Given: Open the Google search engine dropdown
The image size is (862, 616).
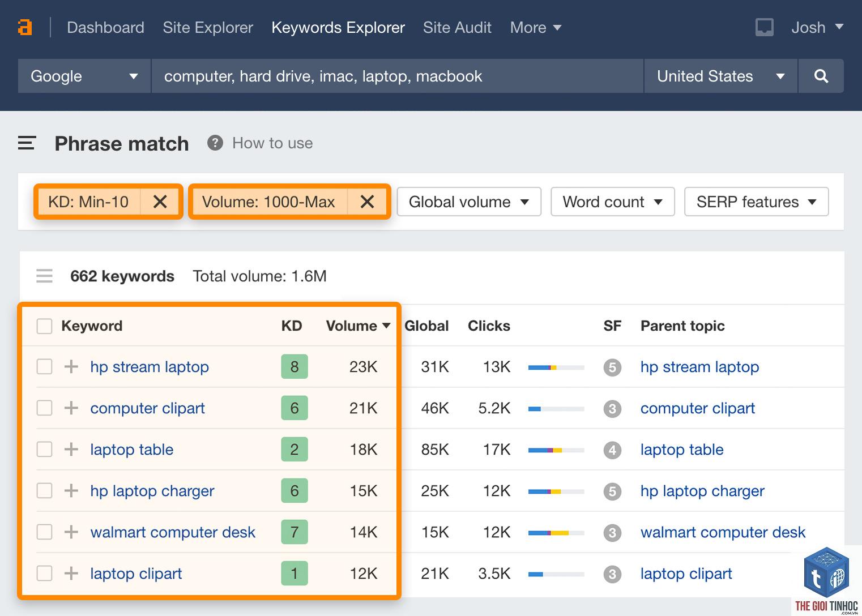Looking at the screenshot, I should pos(84,76).
